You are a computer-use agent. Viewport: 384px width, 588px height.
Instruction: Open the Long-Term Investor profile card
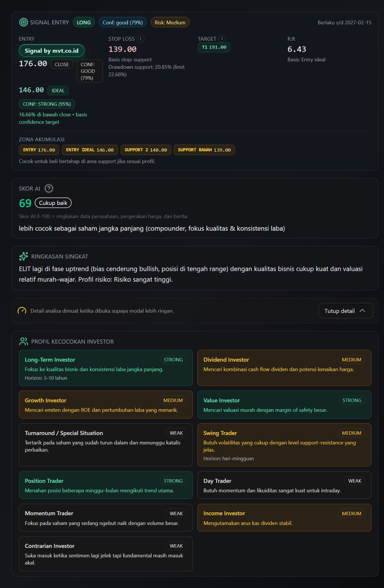(106, 368)
